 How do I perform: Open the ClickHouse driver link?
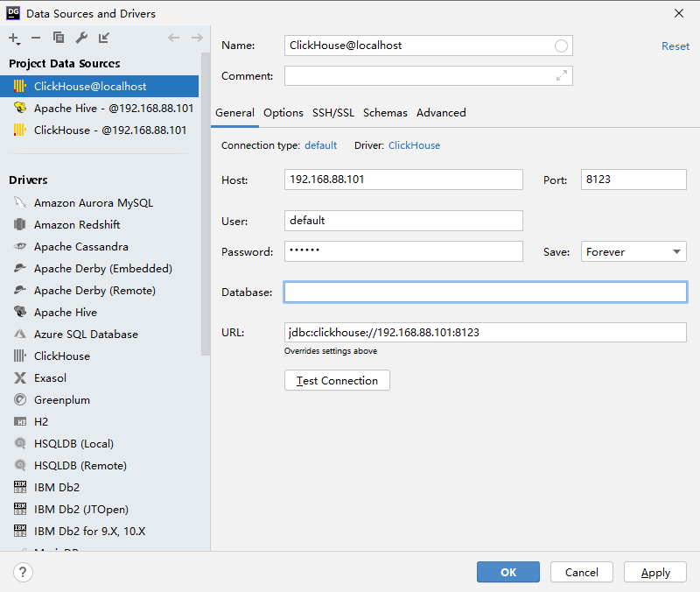[414, 145]
